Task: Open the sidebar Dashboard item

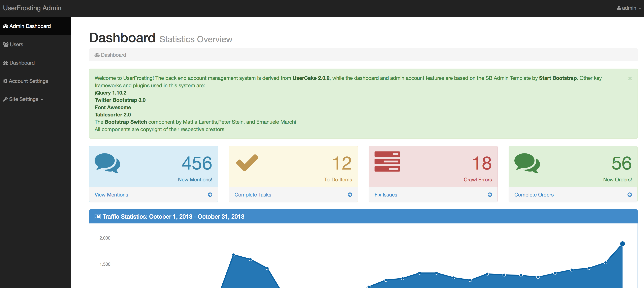Action: (x=35, y=63)
